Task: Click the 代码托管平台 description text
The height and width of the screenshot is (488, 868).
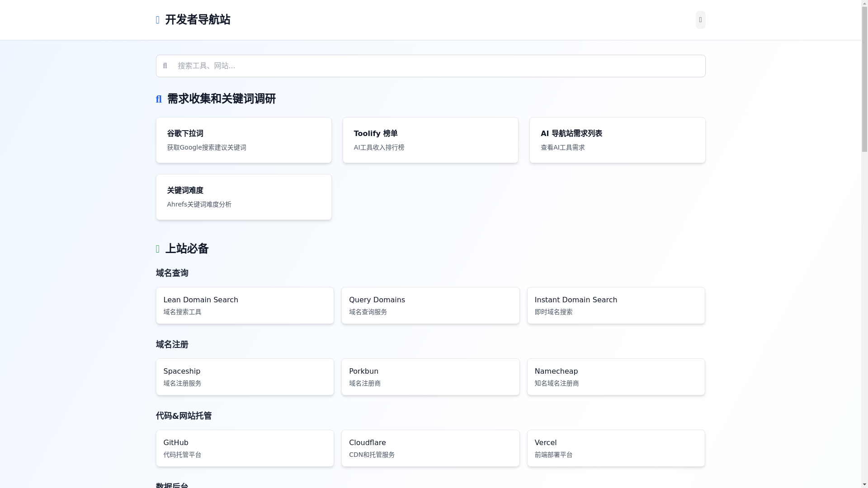Action: pos(183,455)
